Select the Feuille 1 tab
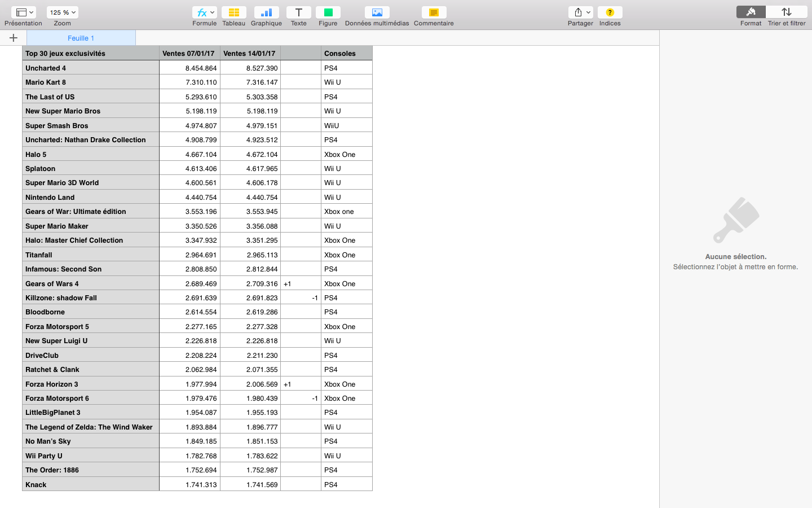 point(81,38)
